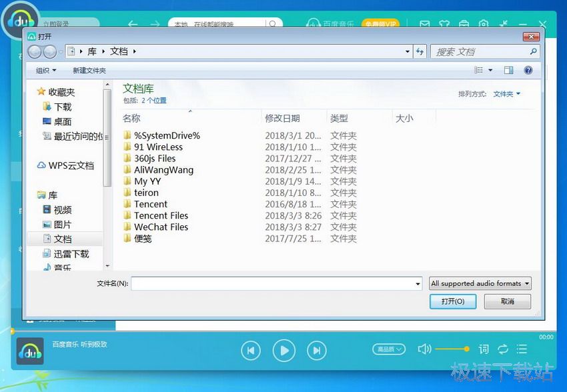The width and height of the screenshot is (567, 392).
Task: Skip to previous track in Baidu Music
Action: pyautogui.click(x=251, y=350)
